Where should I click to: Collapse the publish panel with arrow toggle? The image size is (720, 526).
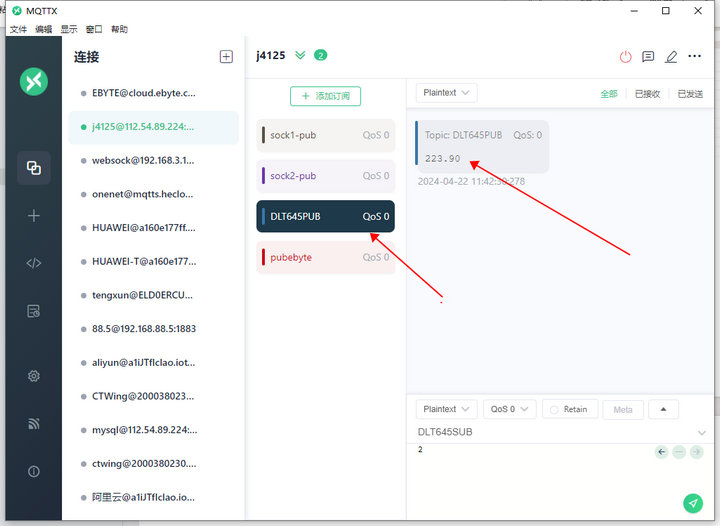click(x=663, y=409)
